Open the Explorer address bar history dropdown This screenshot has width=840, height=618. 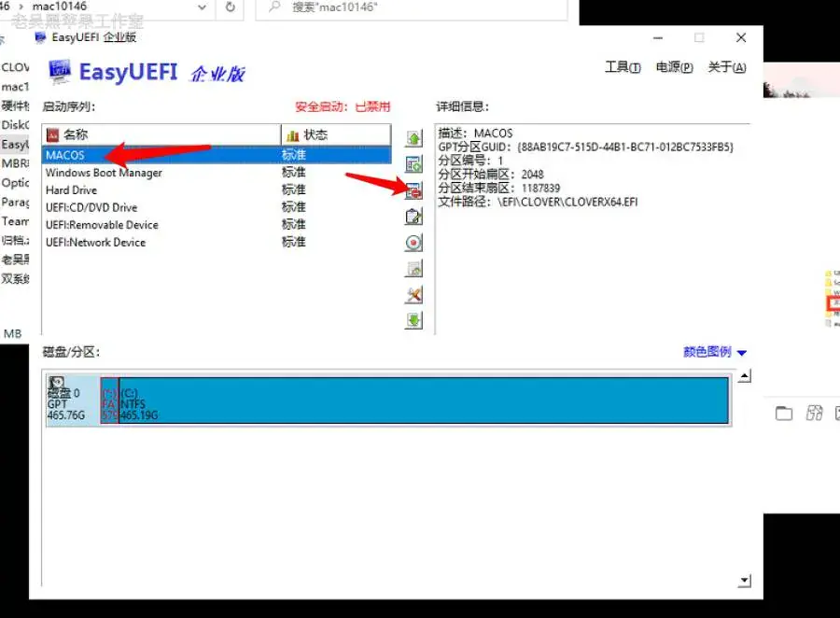click(202, 7)
